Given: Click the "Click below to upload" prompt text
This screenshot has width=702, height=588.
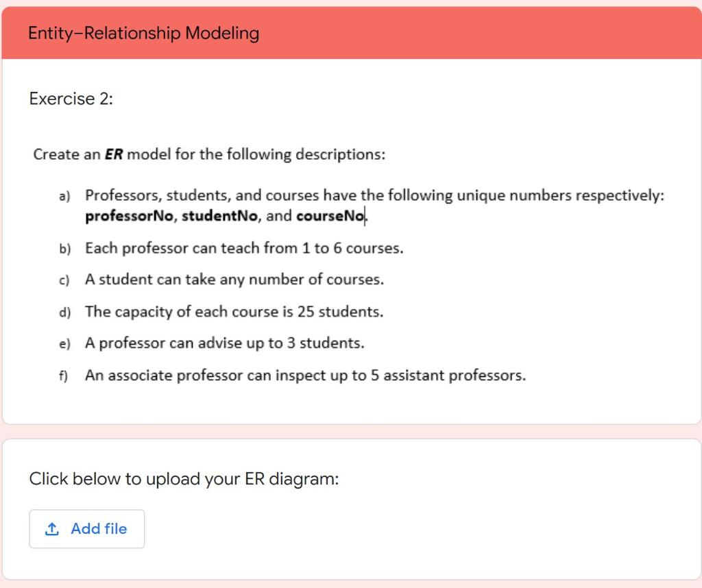Looking at the screenshot, I should [x=184, y=478].
